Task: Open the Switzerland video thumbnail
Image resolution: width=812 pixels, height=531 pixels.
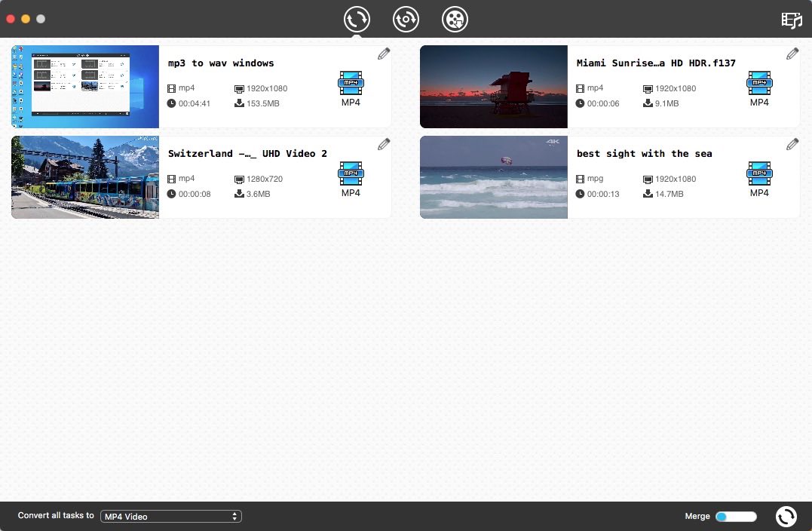Action: coord(84,176)
